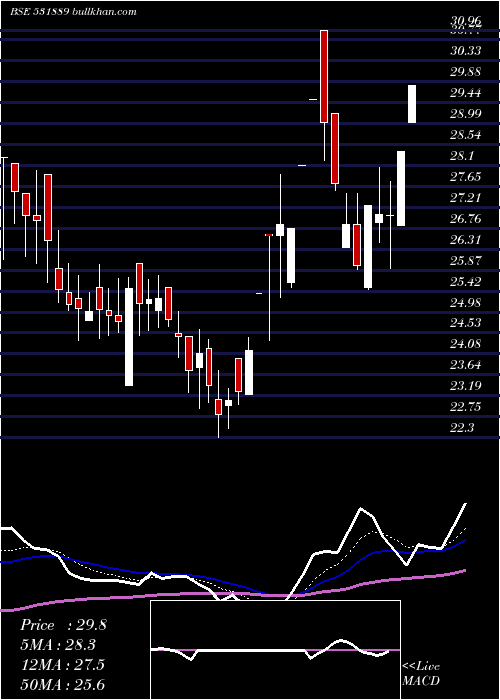
Task: Click the 50MA : 25.6 value
Action: pyautogui.click(x=62, y=685)
